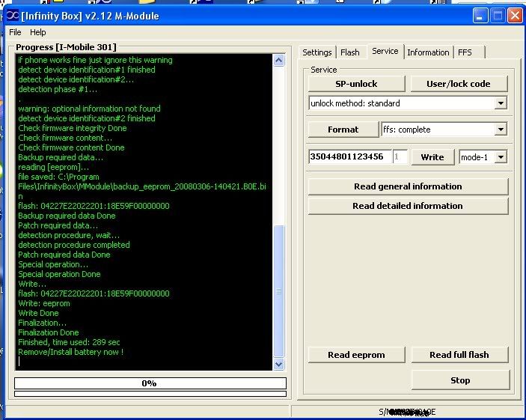Click the Stop button
The image size is (526, 420).
click(x=460, y=380)
